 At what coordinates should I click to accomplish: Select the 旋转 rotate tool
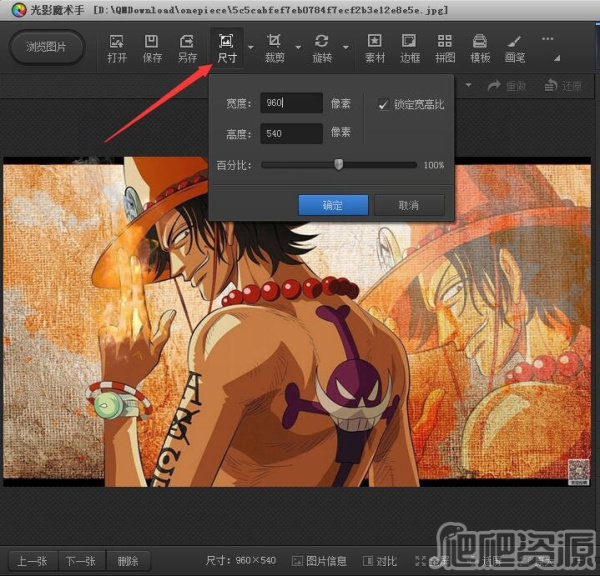(x=322, y=48)
